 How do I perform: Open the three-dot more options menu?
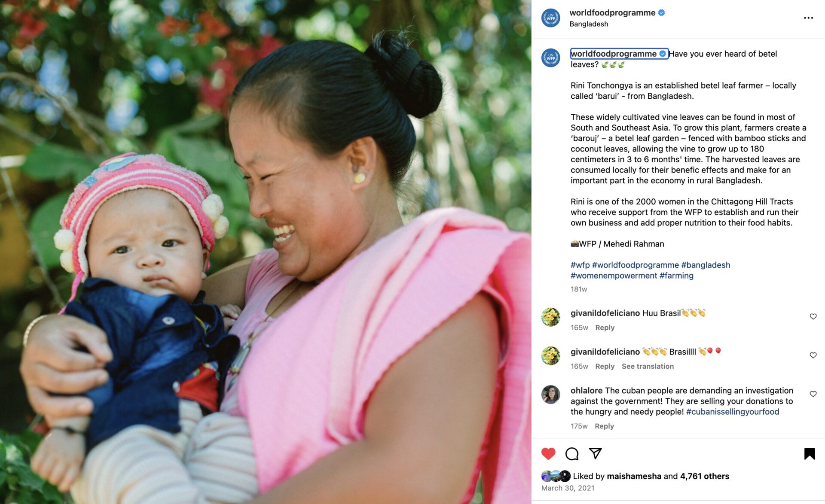[808, 18]
